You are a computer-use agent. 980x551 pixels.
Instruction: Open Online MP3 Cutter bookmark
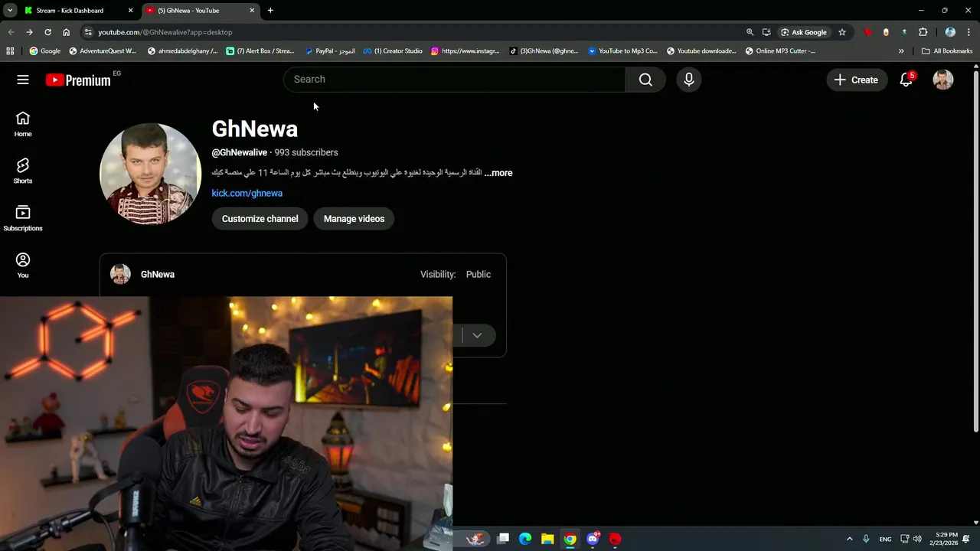[780, 51]
